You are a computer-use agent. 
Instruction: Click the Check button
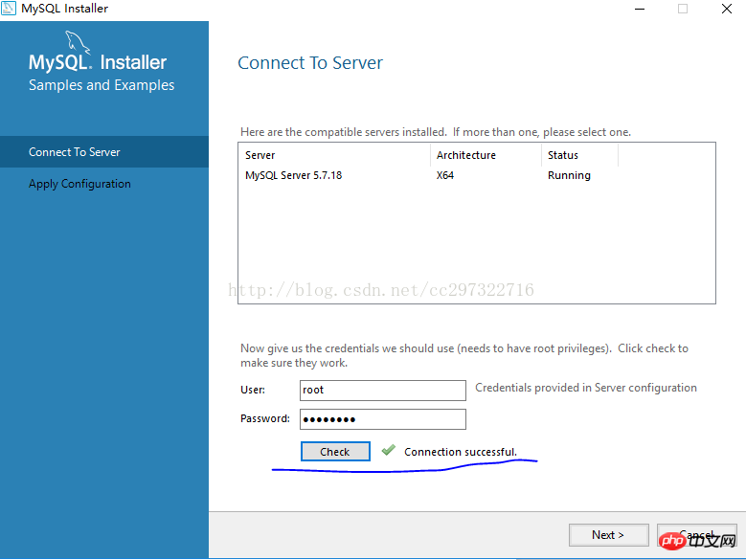click(335, 452)
